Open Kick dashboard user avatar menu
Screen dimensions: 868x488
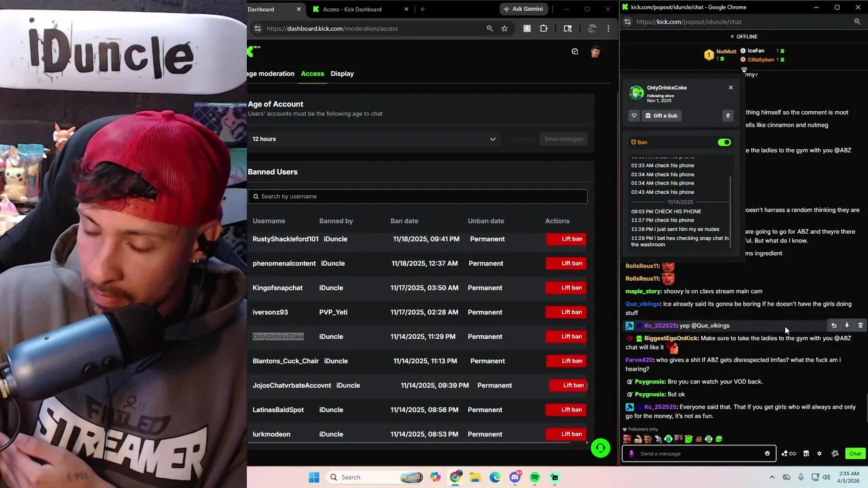pyautogui.click(x=595, y=52)
